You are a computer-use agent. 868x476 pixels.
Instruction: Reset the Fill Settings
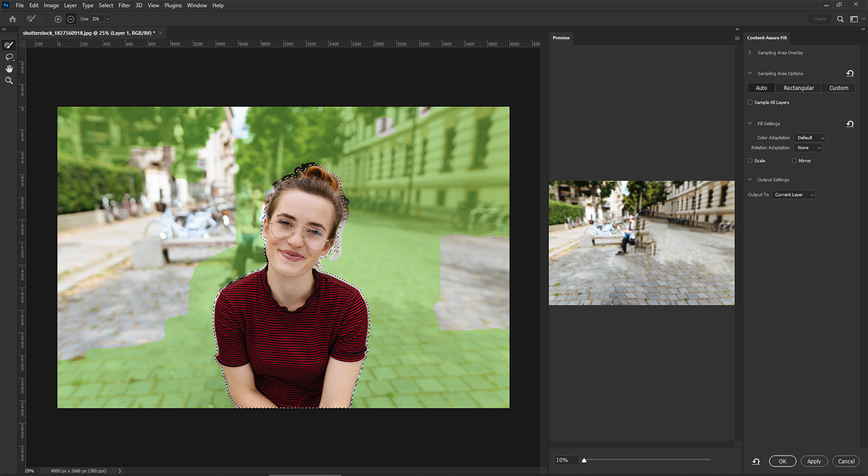click(x=850, y=123)
